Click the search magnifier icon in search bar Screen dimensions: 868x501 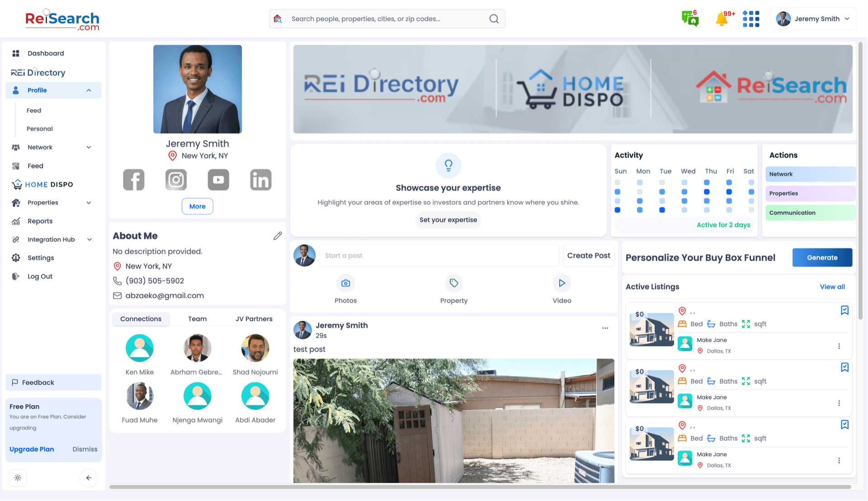tap(494, 19)
